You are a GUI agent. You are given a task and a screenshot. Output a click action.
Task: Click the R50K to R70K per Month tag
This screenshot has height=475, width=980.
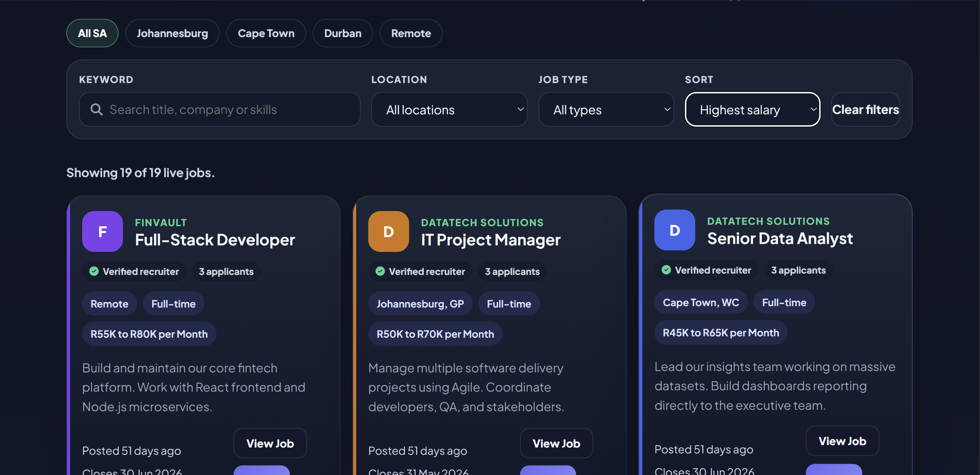click(435, 334)
